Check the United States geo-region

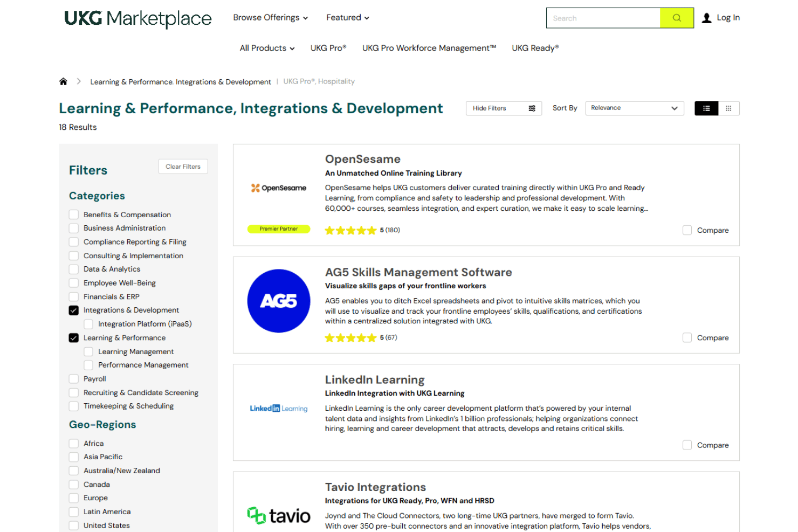(74, 526)
